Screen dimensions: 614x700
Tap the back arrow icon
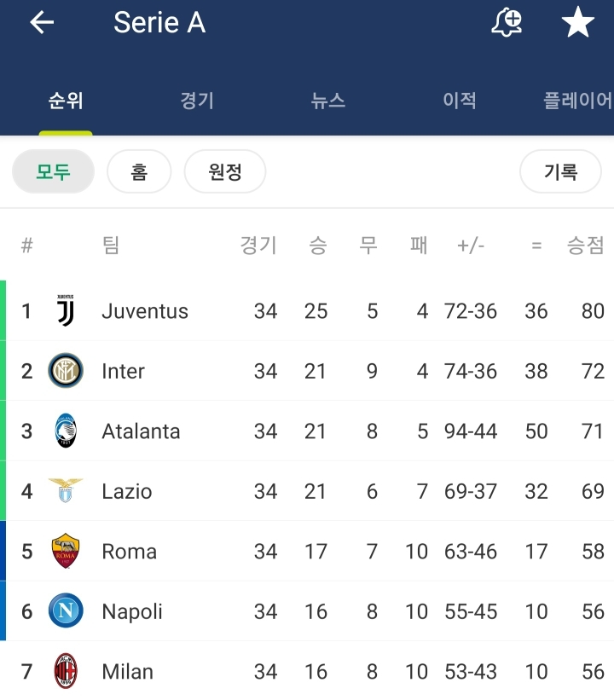point(42,23)
